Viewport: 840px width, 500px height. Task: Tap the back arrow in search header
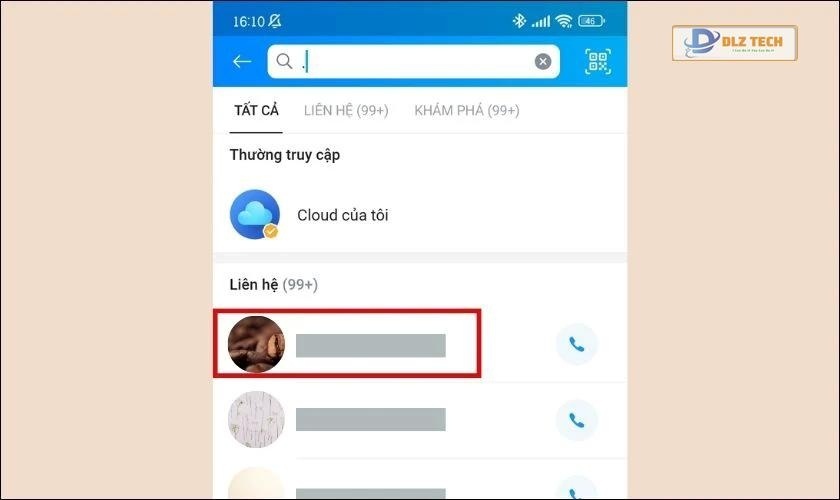click(x=242, y=62)
